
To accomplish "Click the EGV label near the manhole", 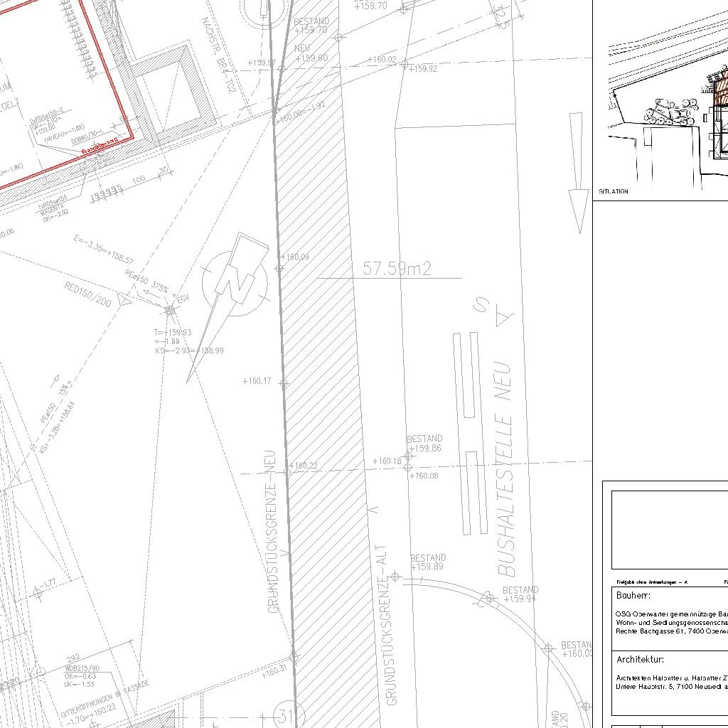I will (x=183, y=299).
